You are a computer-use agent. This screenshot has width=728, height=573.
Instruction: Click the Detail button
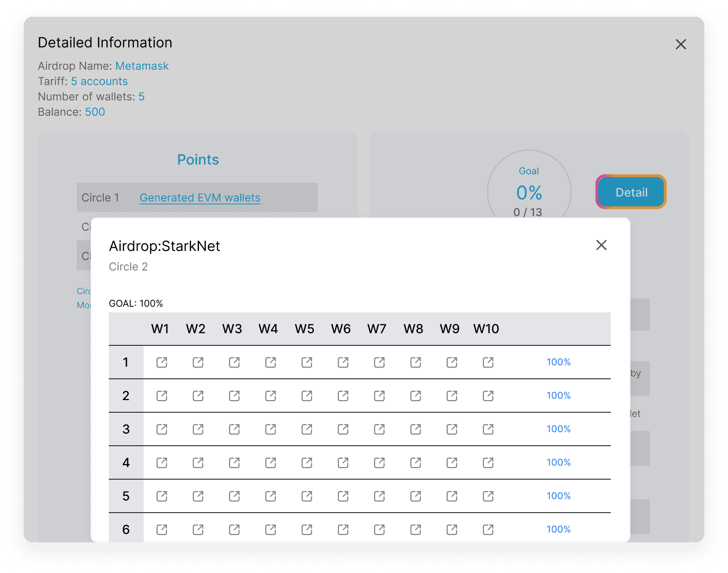coord(631,192)
